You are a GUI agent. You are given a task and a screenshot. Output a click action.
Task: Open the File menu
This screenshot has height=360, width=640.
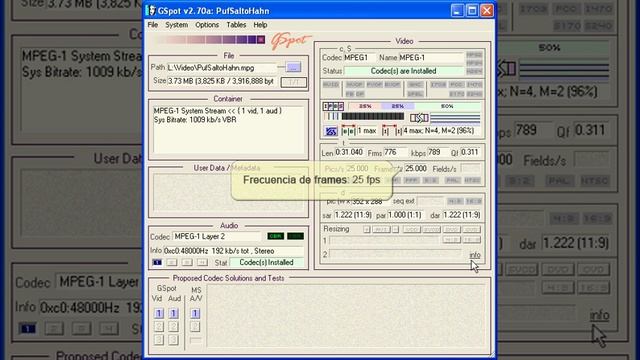[x=153, y=25]
